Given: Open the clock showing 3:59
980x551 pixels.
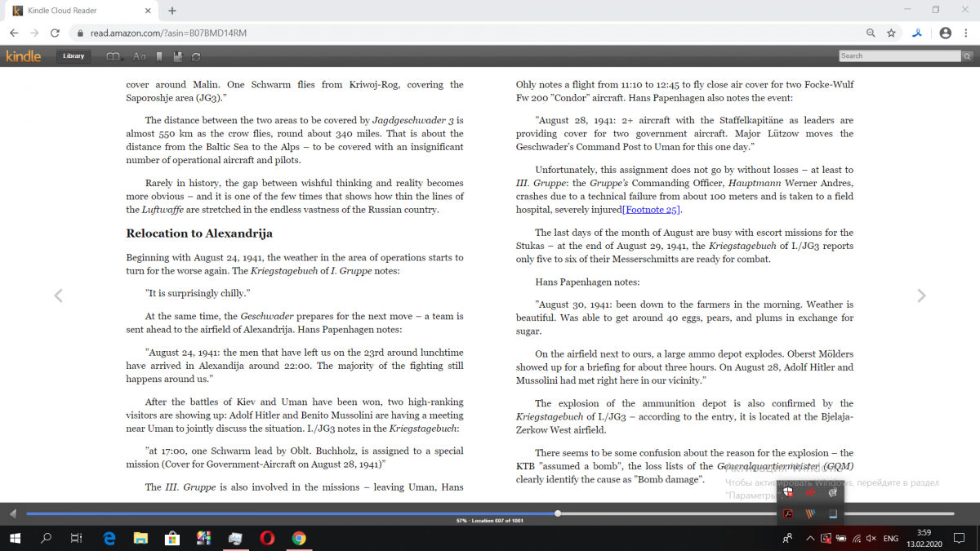Looking at the screenshot, I should [x=924, y=538].
